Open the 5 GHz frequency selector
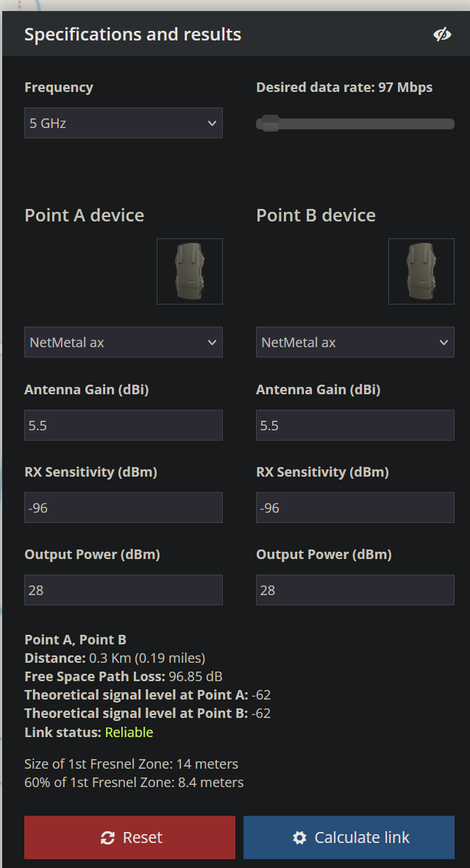This screenshot has height=868, width=470. [x=123, y=123]
